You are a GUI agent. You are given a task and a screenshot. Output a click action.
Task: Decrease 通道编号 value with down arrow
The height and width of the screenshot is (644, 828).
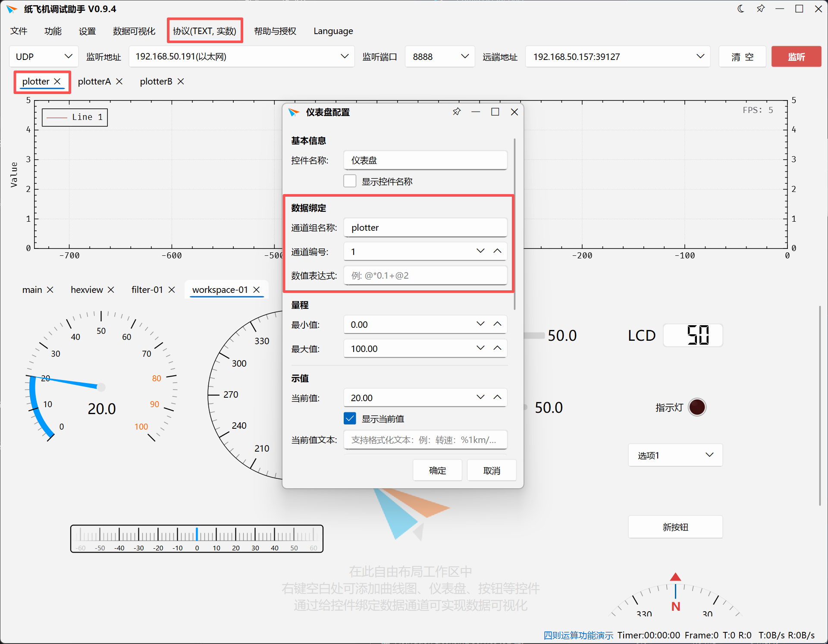point(480,251)
